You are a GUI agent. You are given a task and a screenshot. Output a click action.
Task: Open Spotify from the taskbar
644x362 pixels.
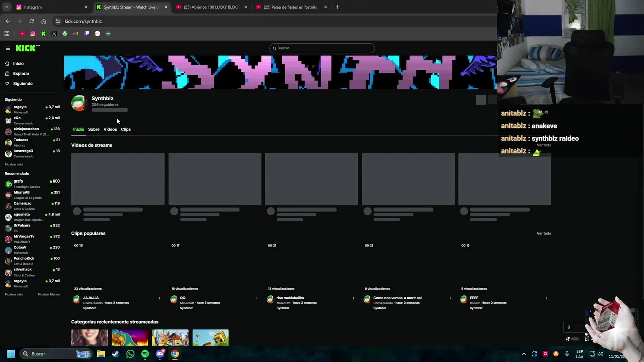(145, 354)
